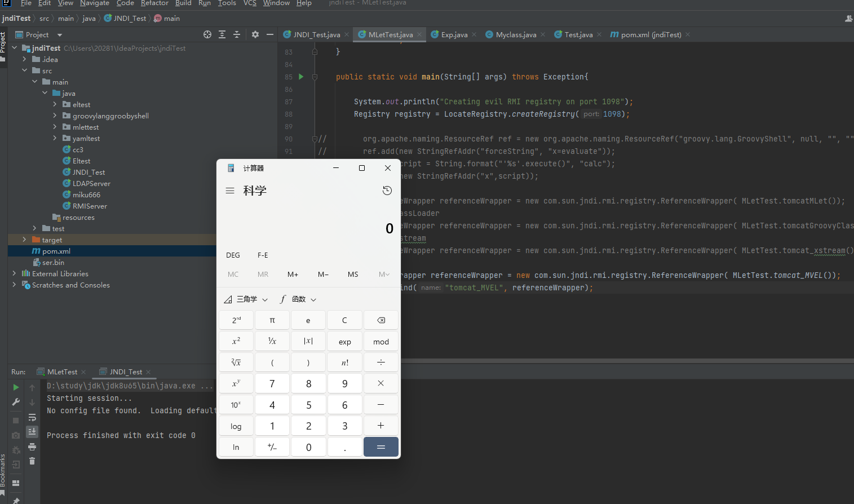The image size is (854, 504).
Task: Expand External Libraries node
Action: (14, 273)
